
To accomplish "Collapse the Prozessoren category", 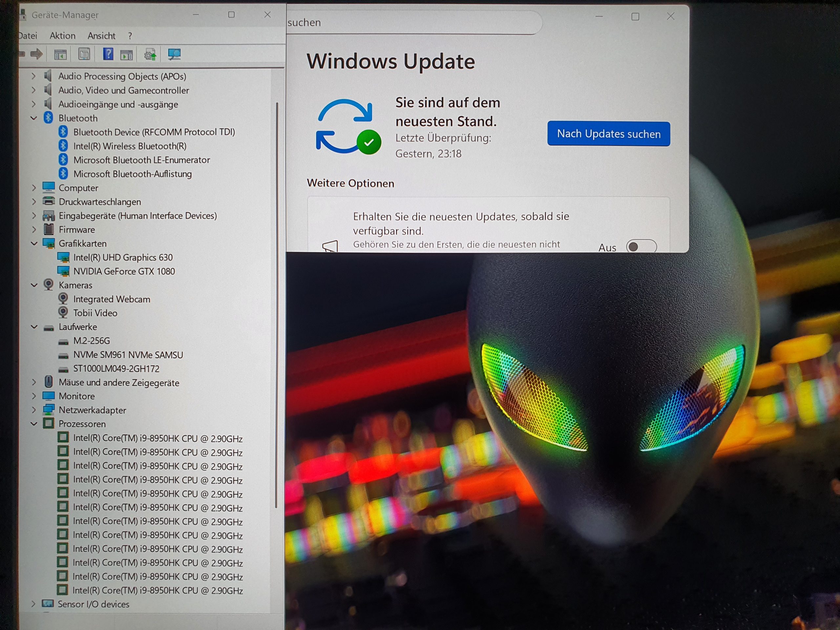I will [x=34, y=424].
